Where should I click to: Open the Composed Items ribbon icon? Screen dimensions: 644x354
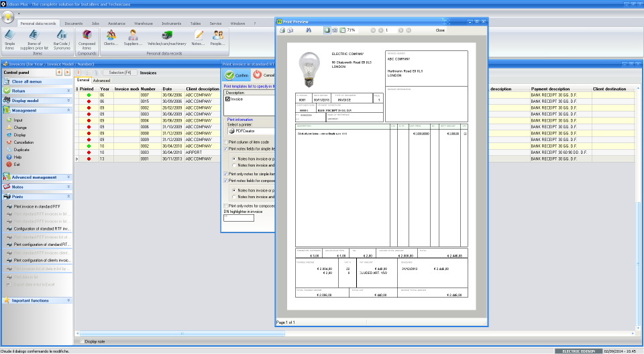(87, 40)
